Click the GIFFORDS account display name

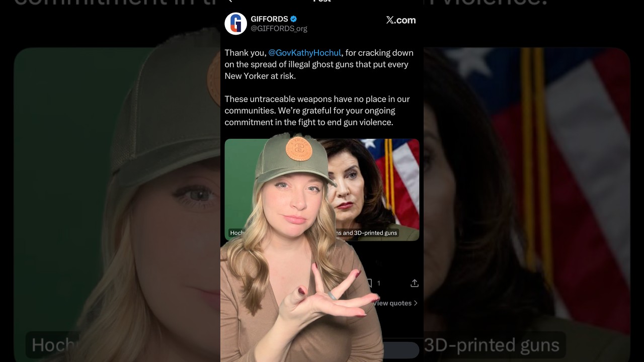270,19
